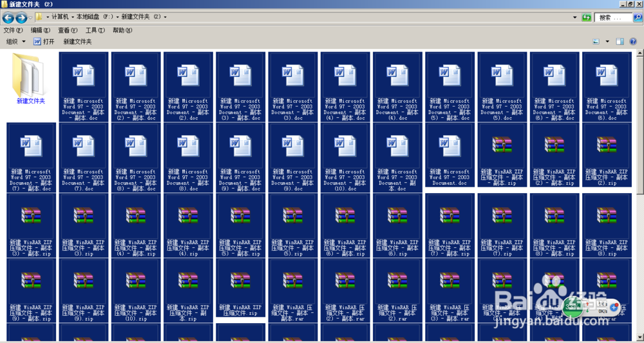Select Word Document - 副本 (5) - 副本.doc
644x343 pixels.
click(x=450, y=87)
